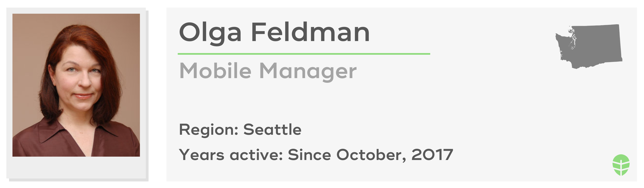Click the Washington state map icon

tap(589, 46)
